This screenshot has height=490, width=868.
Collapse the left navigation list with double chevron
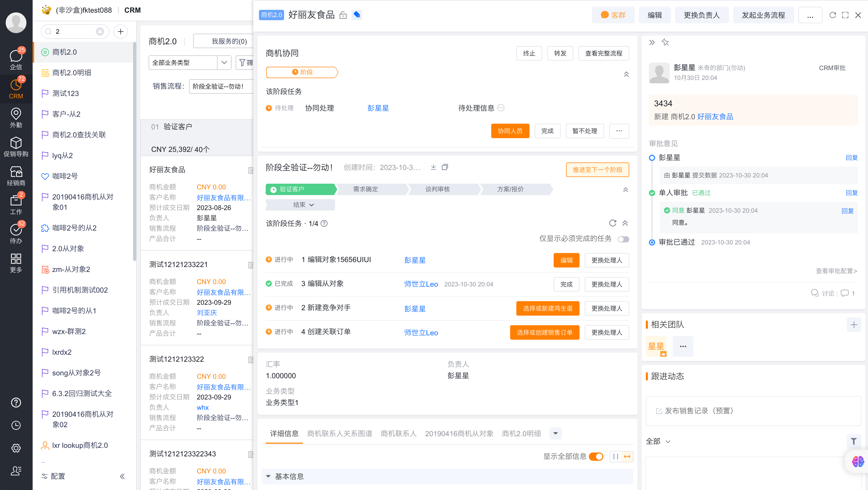(122, 476)
